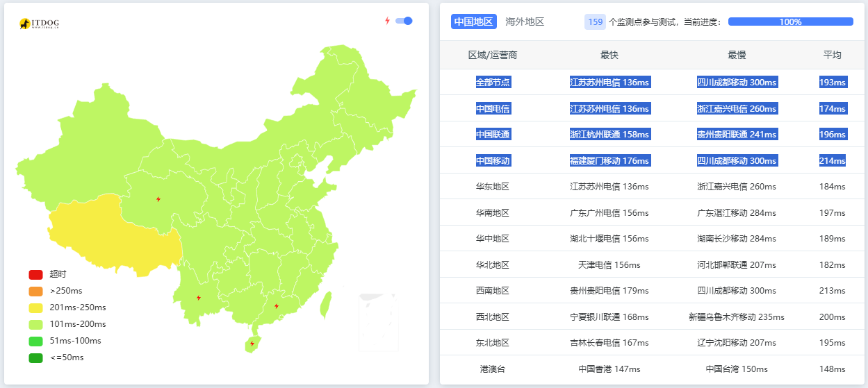868x388 pixels.
Task: Select the 华中地区 row label
Action: (x=493, y=239)
